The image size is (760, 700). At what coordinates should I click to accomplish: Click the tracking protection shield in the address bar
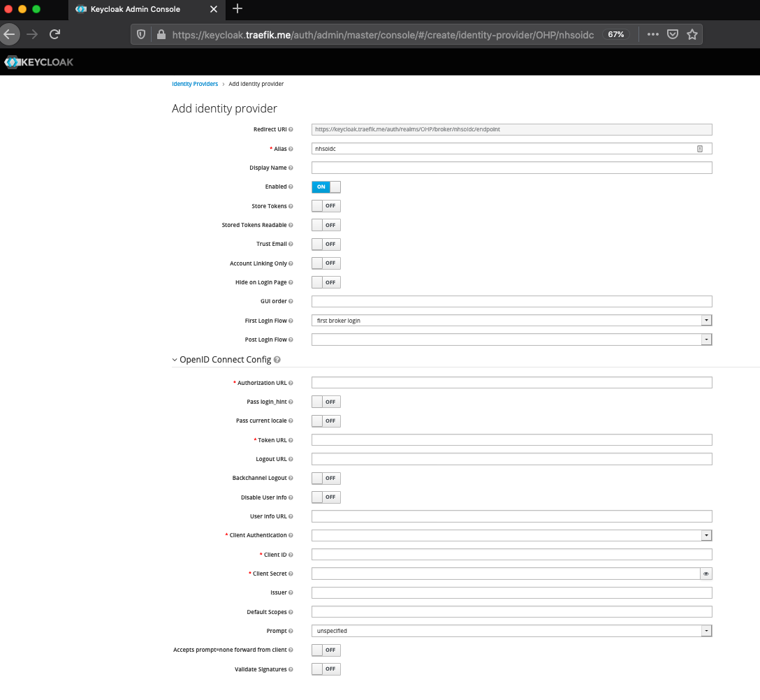click(140, 34)
